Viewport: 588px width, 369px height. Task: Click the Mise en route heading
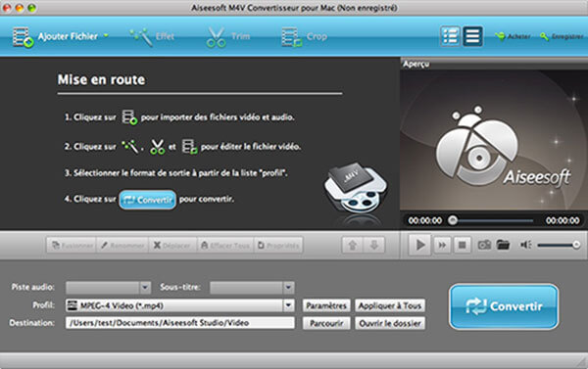101,80
